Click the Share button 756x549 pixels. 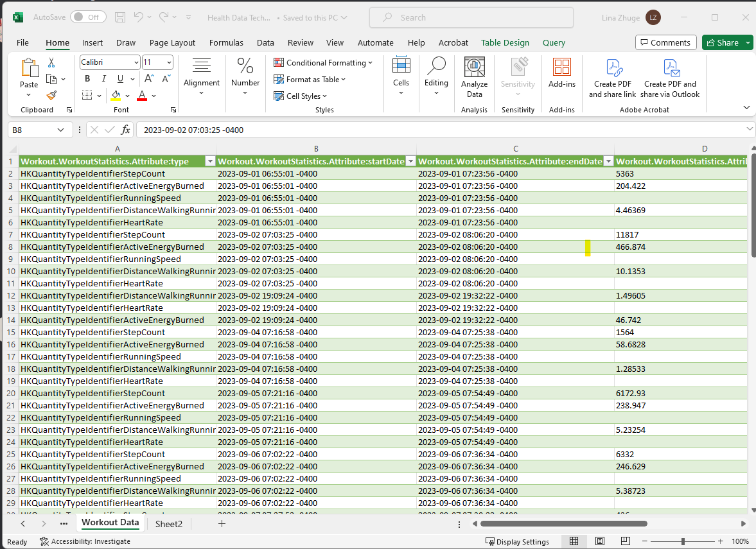pyautogui.click(x=722, y=42)
